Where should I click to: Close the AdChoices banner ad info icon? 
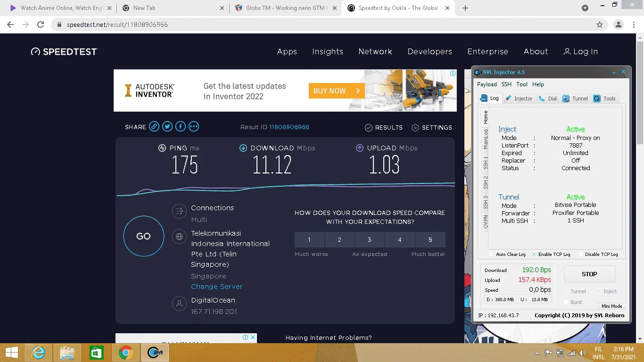[x=453, y=74]
